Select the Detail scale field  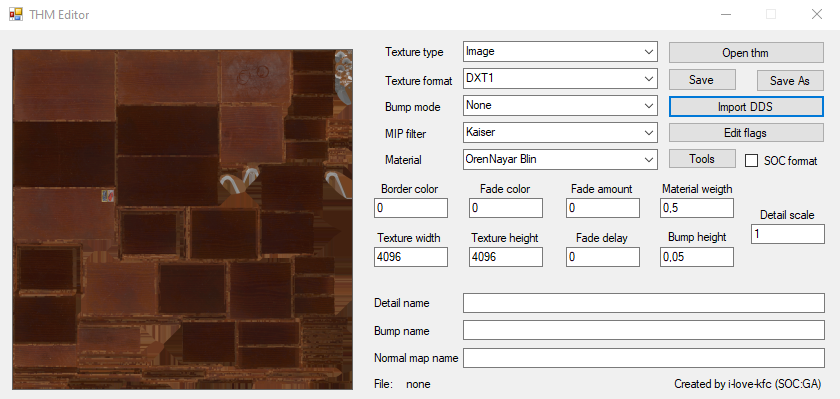[x=788, y=234]
